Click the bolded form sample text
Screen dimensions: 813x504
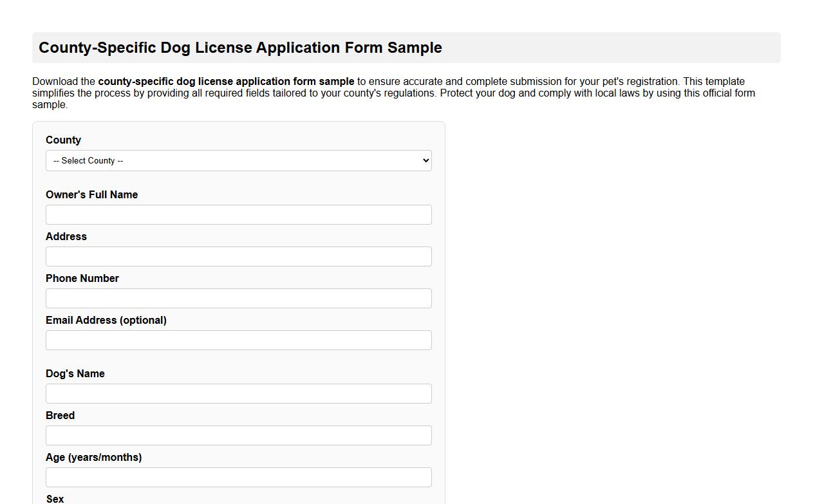click(x=225, y=81)
